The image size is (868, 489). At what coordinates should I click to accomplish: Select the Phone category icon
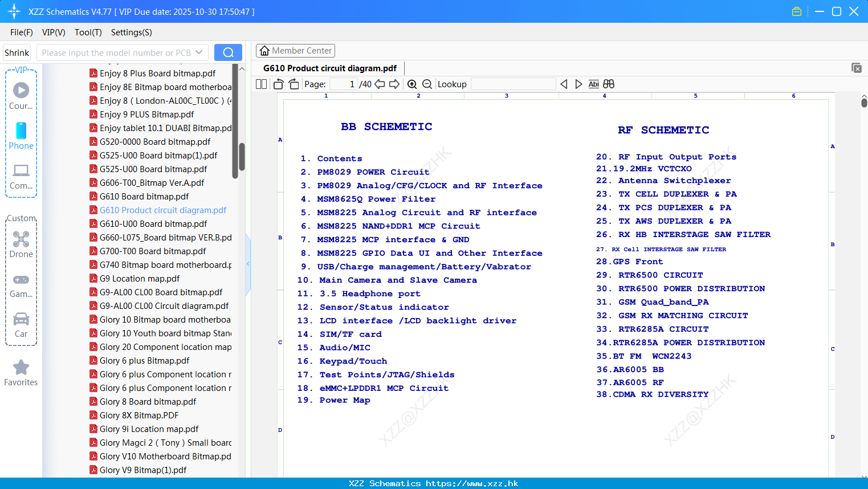21,136
